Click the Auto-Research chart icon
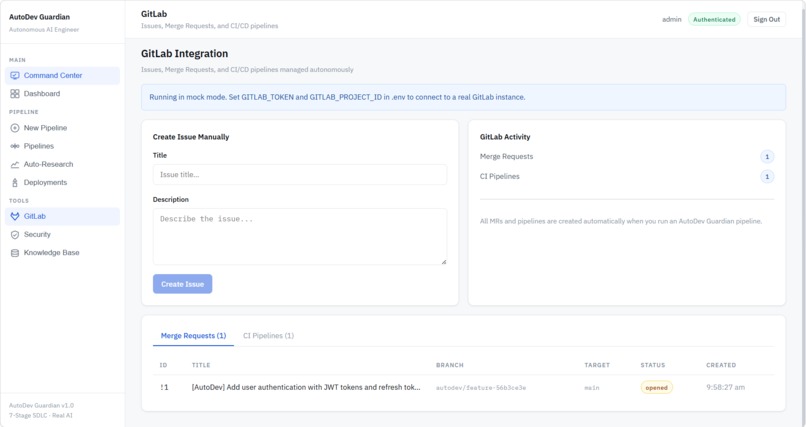The image size is (806, 427). pos(15,164)
